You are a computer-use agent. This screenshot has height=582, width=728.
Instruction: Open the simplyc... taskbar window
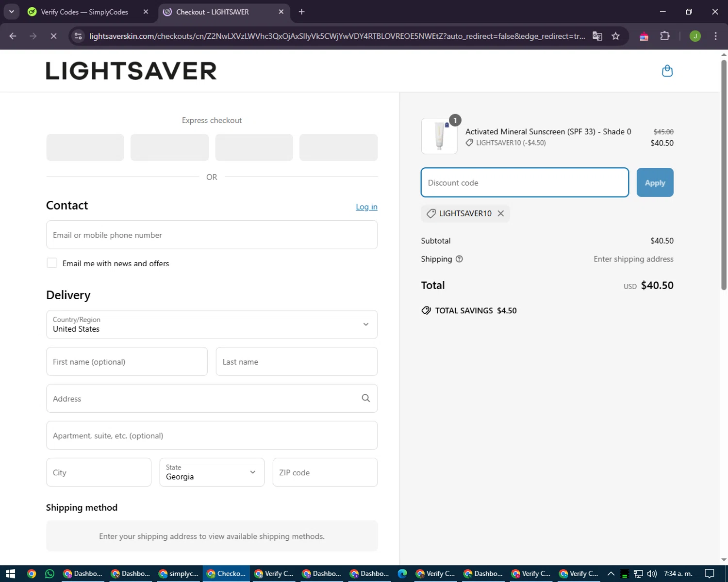point(179,574)
